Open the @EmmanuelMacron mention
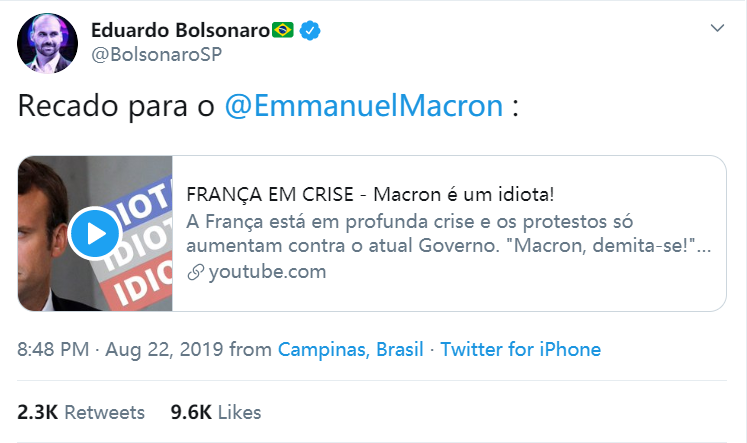The width and height of the screenshot is (747, 443). 364,107
